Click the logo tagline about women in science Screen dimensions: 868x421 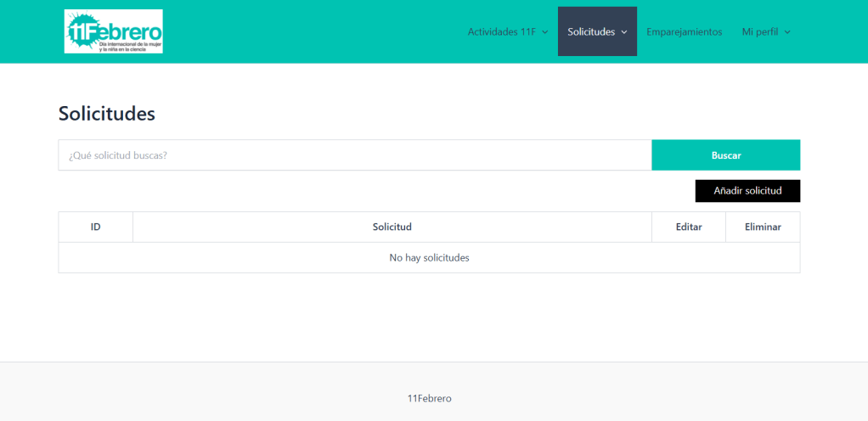coord(127,47)
